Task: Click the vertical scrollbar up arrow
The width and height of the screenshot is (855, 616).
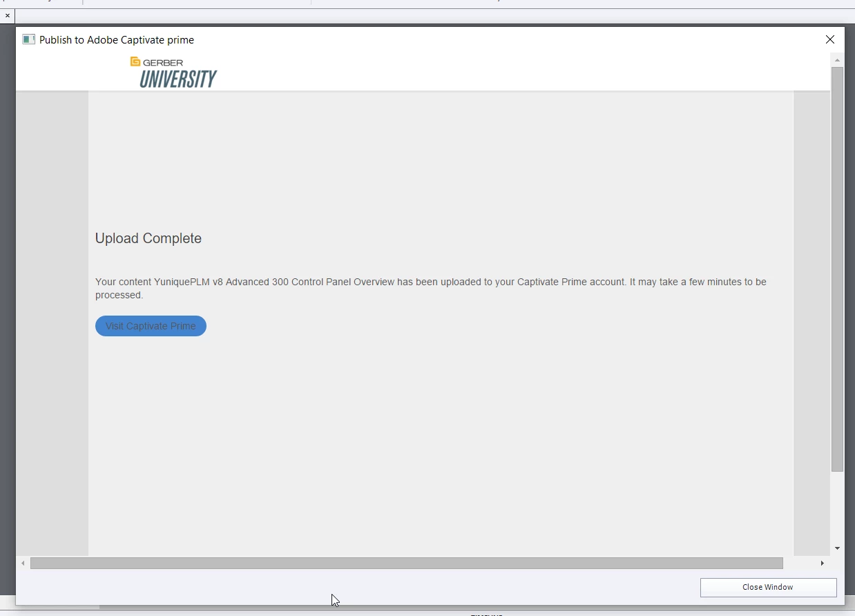Action: (x=837, y=60)
